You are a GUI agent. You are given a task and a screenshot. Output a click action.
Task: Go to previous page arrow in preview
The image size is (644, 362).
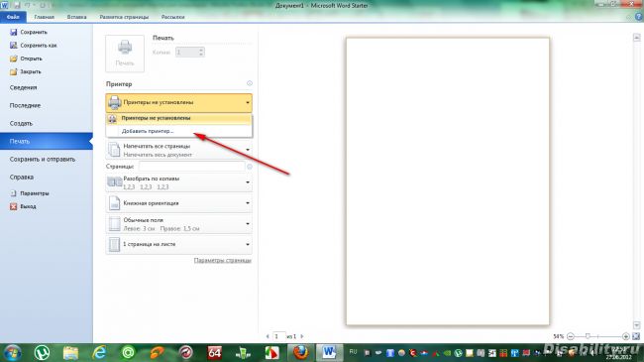click(x=268, y=336)
